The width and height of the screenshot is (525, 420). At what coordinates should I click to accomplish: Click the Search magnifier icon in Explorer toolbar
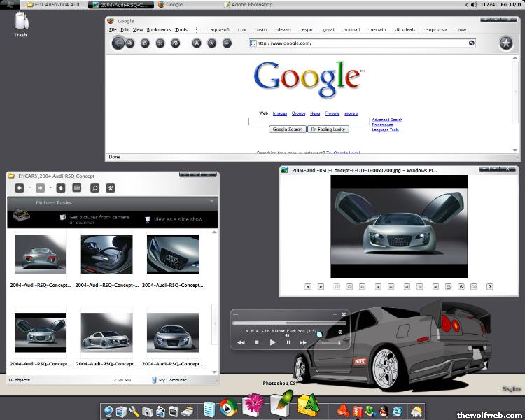click(94, 188)
